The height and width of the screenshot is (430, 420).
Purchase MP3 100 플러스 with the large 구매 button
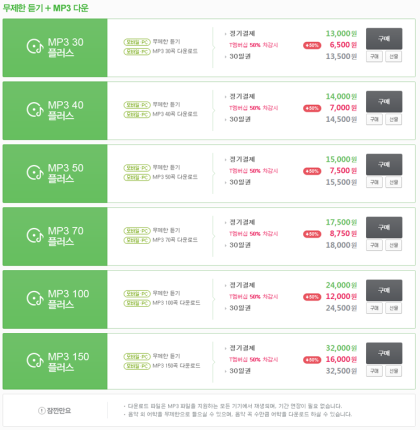pyautogui.click(x=384, y=290)
